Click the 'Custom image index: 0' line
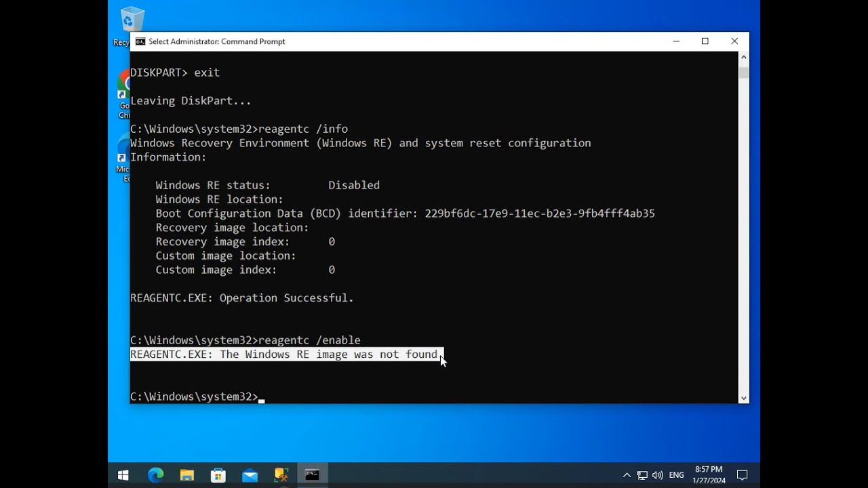This screenshot has width=868, height=488. pos(245,270)
